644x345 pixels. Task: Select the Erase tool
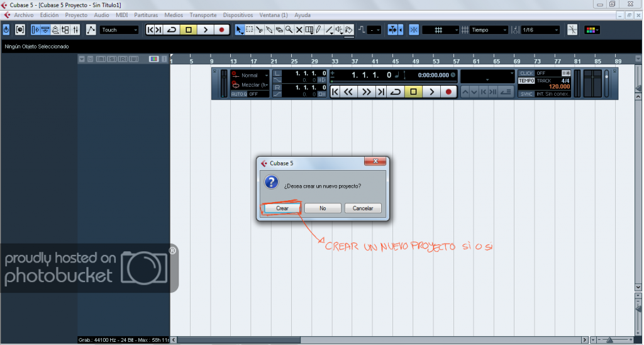tap(279, 30)
